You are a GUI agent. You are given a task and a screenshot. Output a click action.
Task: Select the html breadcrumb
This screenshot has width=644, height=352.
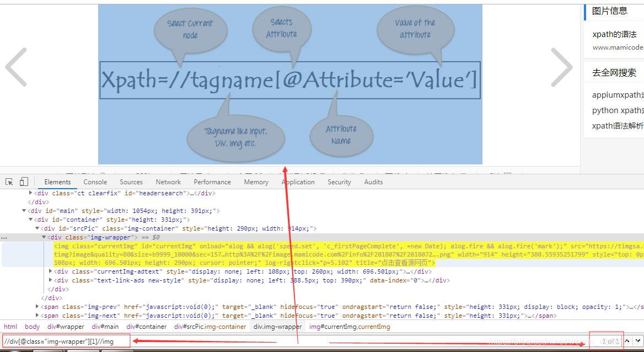point(10,327)
